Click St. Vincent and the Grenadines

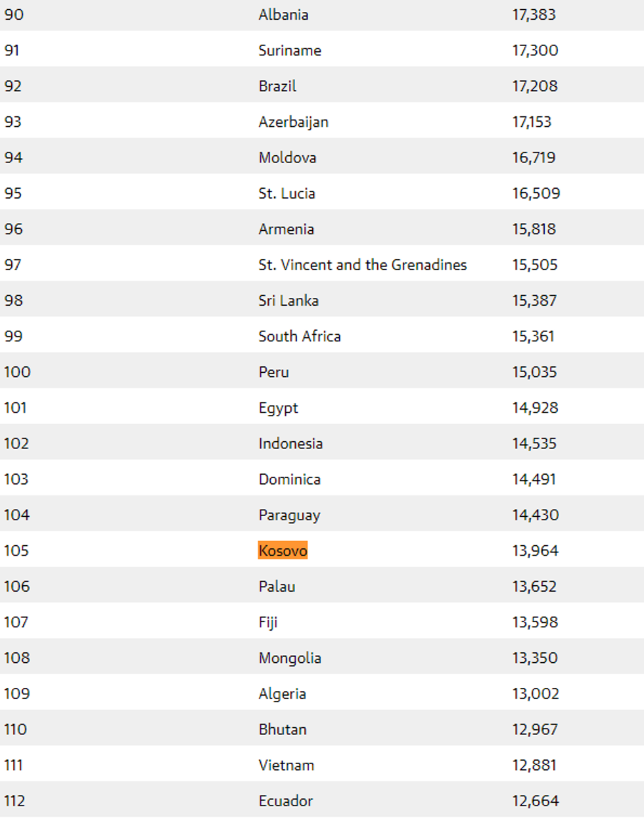click(x=362, y=265)
